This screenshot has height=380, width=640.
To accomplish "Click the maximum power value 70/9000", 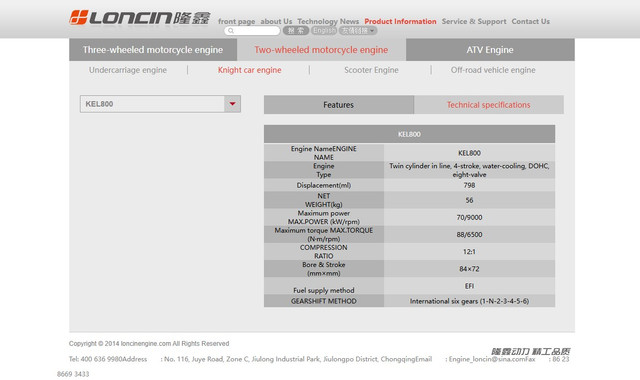I will click(469, 218).
